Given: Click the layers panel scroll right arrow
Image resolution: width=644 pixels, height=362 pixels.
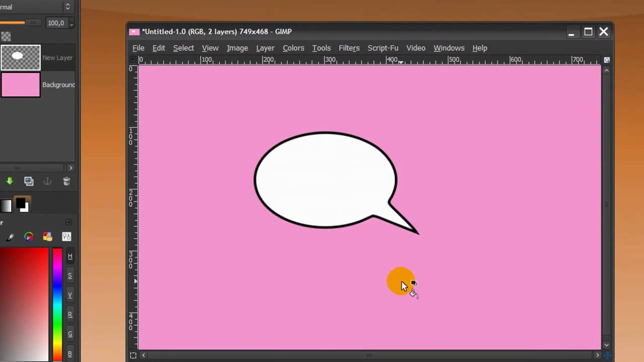Looking at the screenshot, I should click(70, 168).
